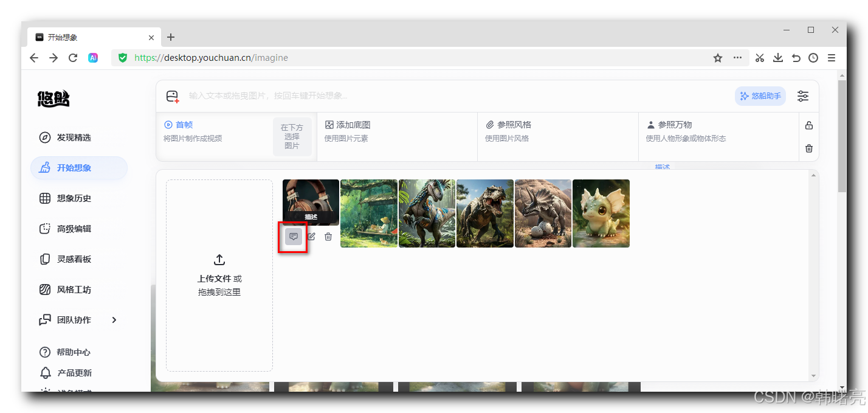The image size is (868, 413).
Task: Open the settings sliders icon
Action: coord(803,96)
